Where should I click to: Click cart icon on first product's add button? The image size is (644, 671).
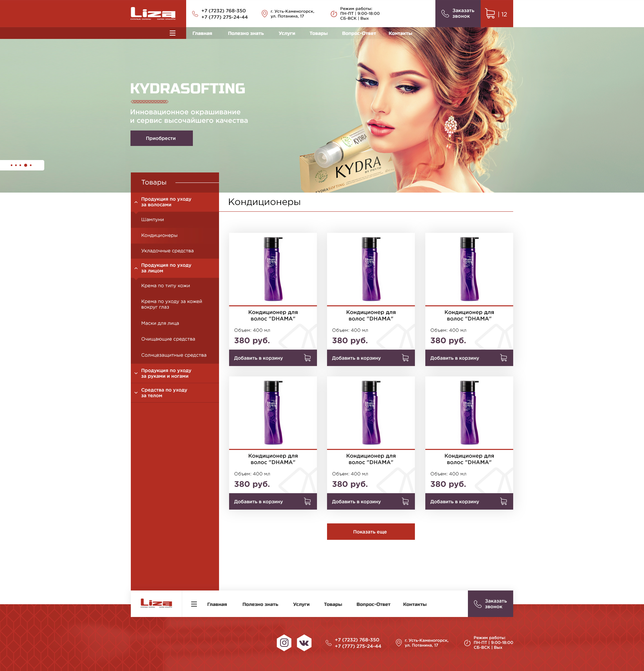[307, 358]
